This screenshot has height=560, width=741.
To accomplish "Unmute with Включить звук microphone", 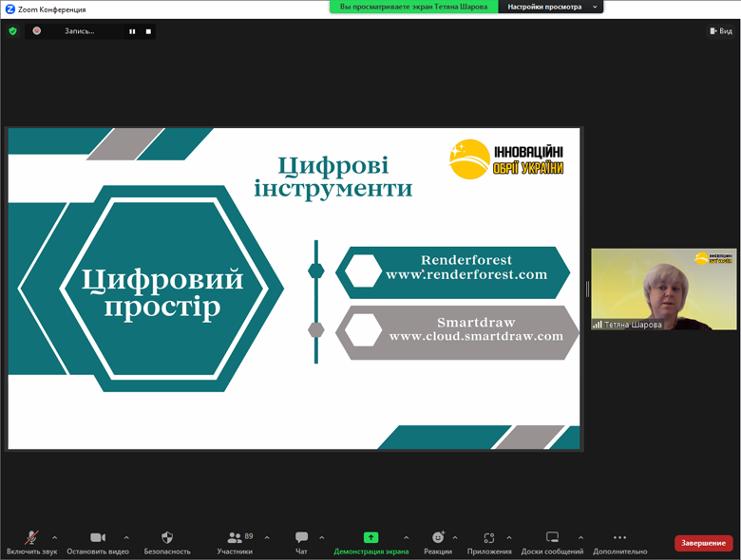I will (x=31, y=542).
